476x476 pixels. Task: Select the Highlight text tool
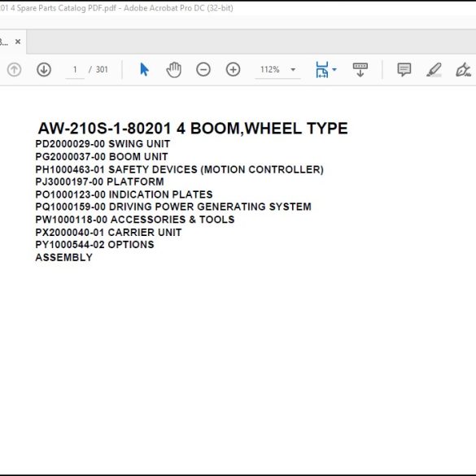(434, 69)
